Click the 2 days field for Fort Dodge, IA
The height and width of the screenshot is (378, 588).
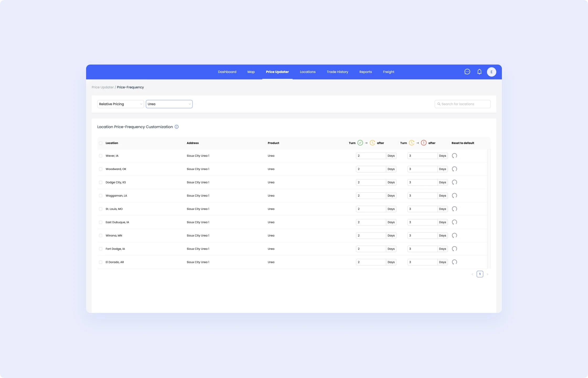click(371, 249)
